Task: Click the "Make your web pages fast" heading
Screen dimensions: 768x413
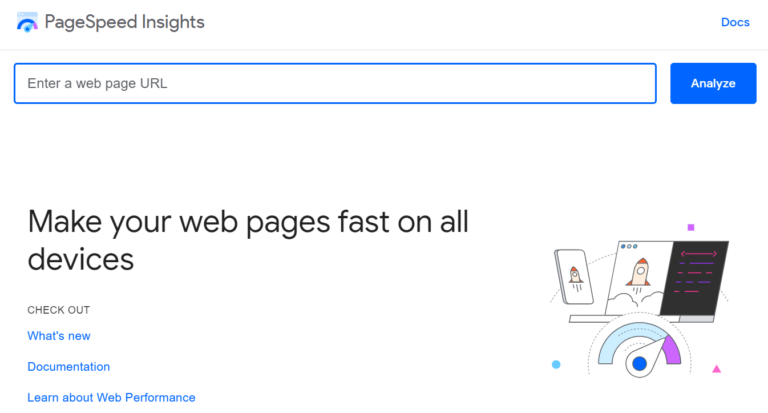Action: pos(248,240)
